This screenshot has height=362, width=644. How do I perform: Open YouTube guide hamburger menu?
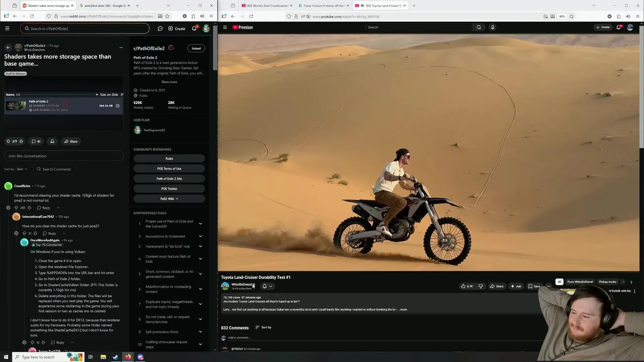coord(225,27)
